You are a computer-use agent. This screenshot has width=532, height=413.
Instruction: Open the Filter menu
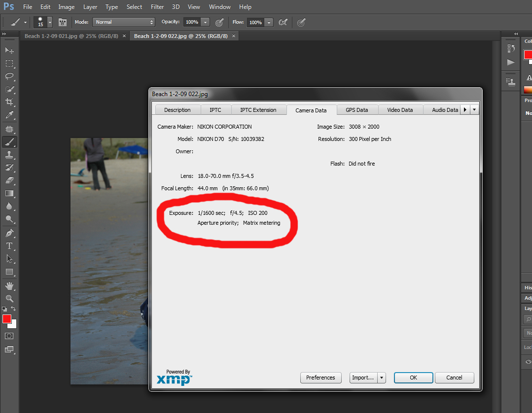pos(157,7)
